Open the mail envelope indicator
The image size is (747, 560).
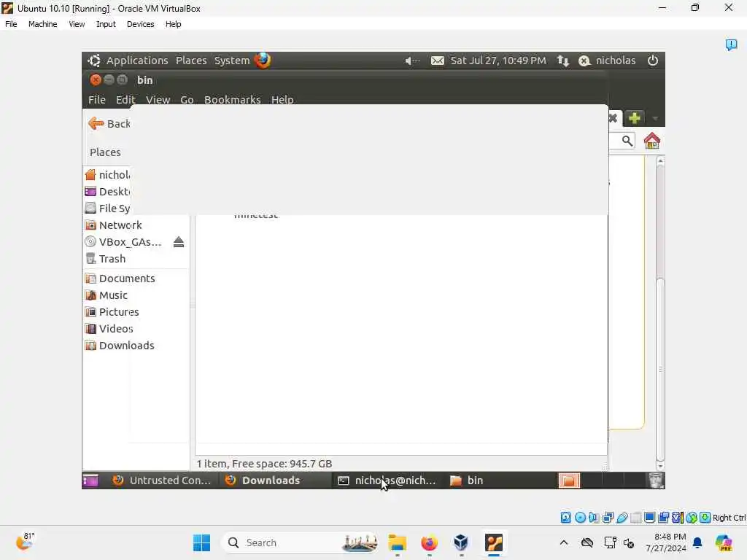pos(438,61)
